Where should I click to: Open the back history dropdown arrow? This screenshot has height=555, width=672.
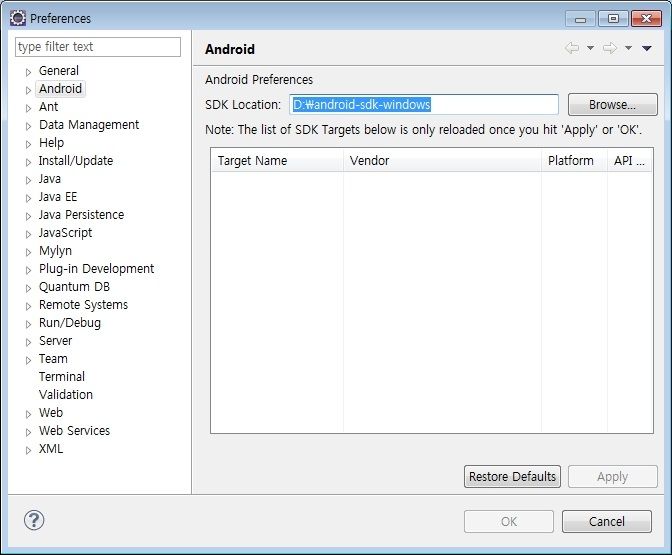[x=590, y=48]
